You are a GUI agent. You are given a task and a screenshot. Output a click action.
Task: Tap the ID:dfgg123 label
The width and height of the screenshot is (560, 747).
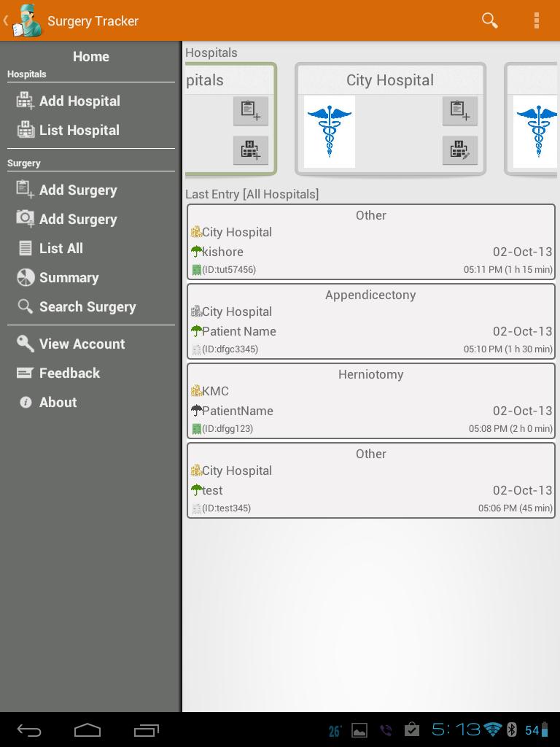227,429
